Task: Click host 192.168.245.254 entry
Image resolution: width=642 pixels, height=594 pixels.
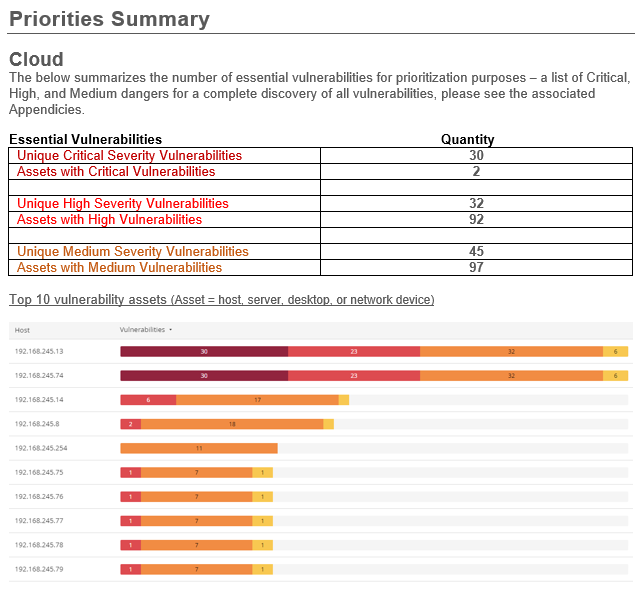Action: 41,448
